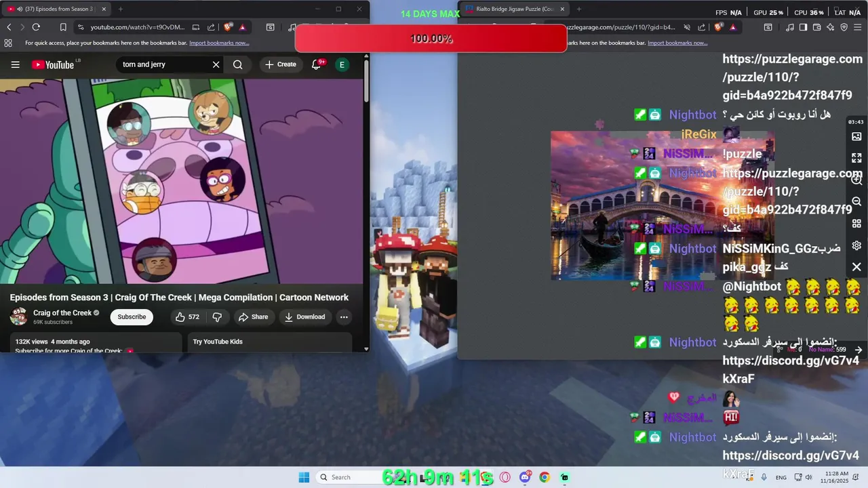Share the YouTube video
The width and height of the screenshot is (868, 488).
click(253, 317)
